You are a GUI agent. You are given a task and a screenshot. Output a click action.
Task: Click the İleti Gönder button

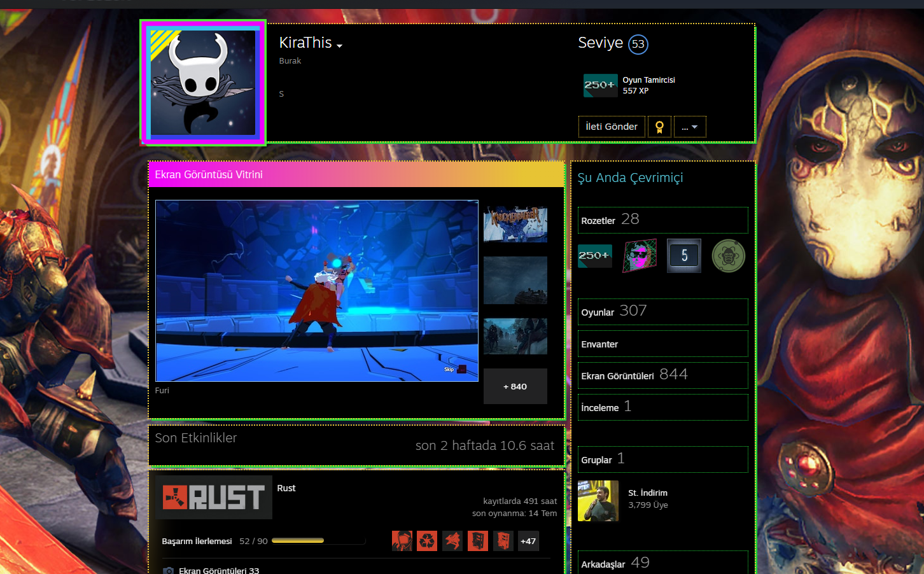tap(612, 127)
